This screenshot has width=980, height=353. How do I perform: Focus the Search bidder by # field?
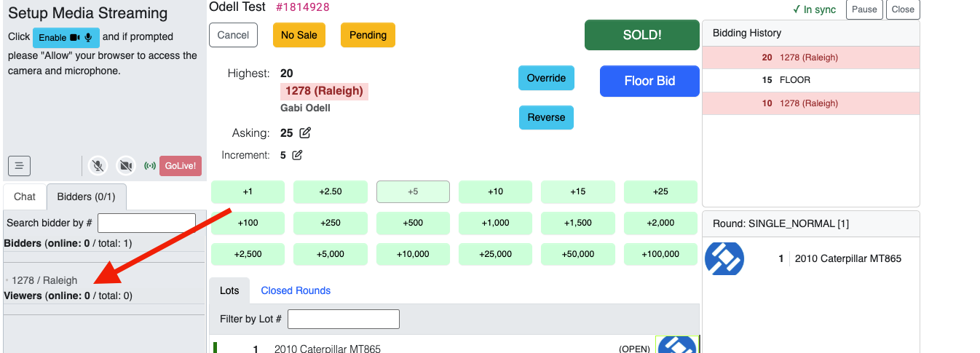point(146,223)
